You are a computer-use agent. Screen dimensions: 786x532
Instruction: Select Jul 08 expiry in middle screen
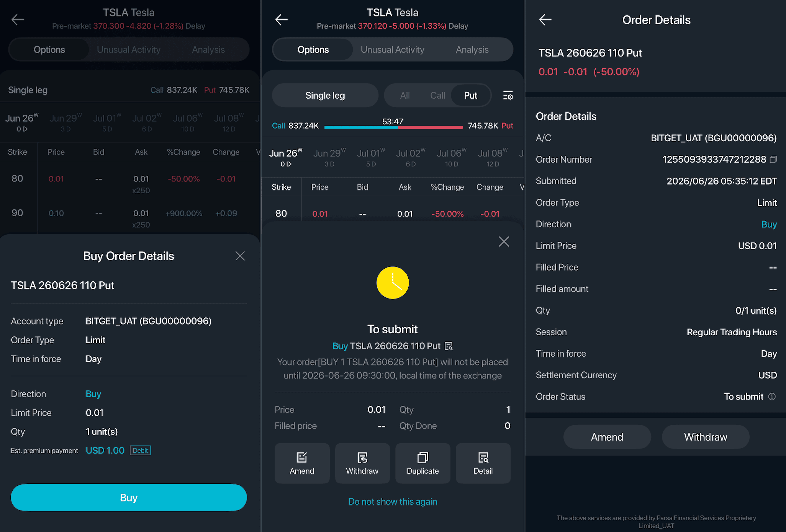tap(493, 157)
